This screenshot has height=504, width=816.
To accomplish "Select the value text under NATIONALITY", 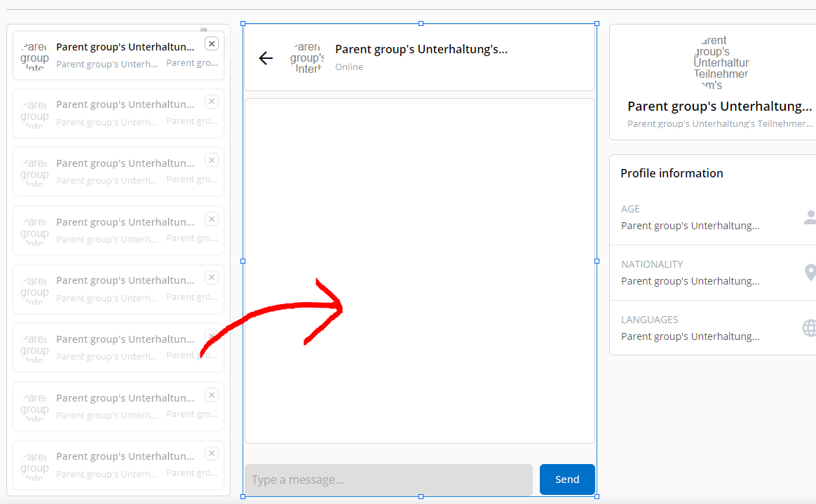I will 690,281.
